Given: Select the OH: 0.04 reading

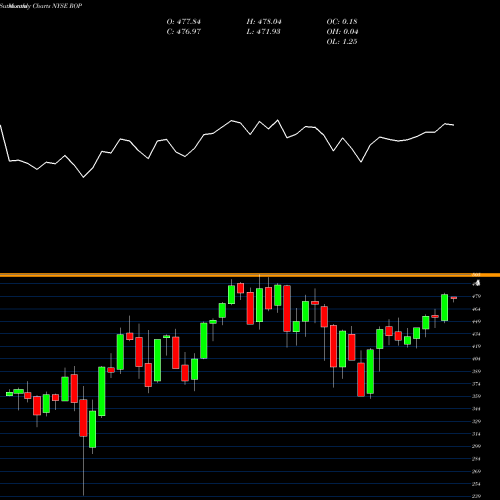Looking at the screenshot, I should [342, 32].
